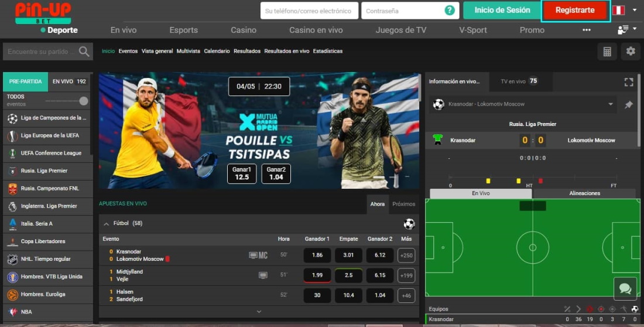Click the Euroliga basketball icon
This screenshot has width=644, height=327.
[x=13, y=295]
